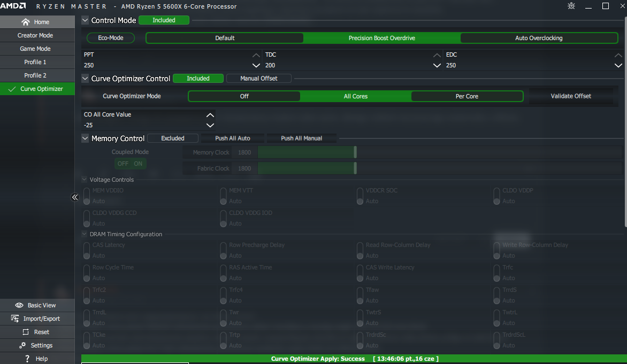Adjust the Fabric Clock slider

coord(355,168)
